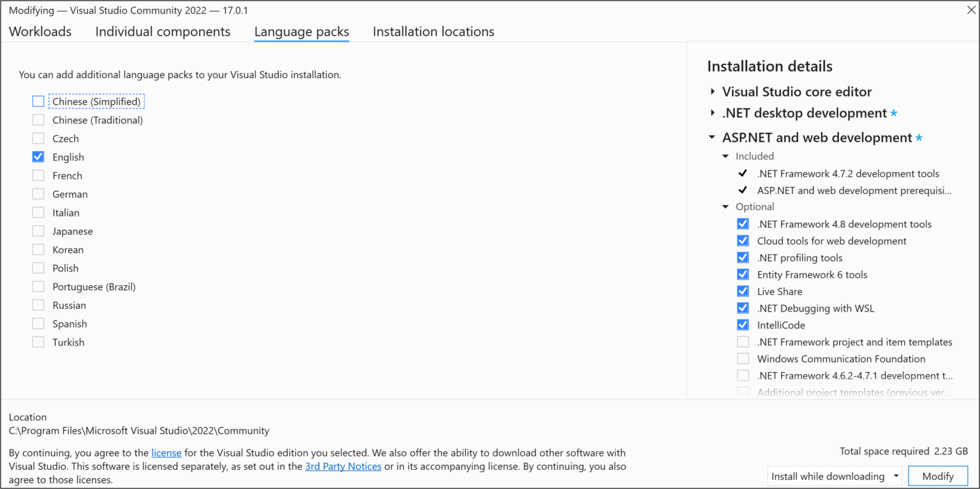Check the Spanish language pack
This screenshot has width=980, height=489.
38,323
